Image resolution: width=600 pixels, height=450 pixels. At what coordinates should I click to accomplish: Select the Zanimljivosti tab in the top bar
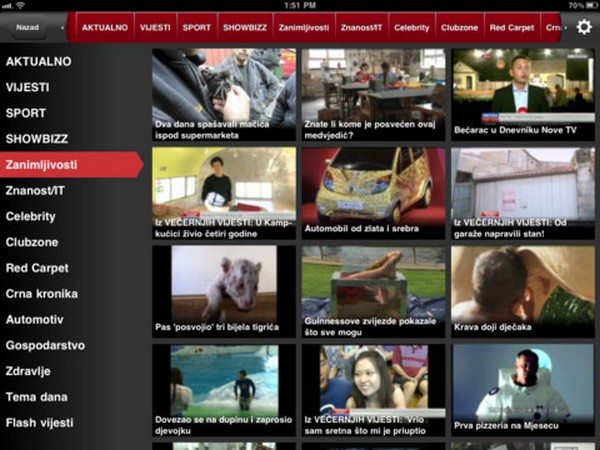click(x=304, y=28)
